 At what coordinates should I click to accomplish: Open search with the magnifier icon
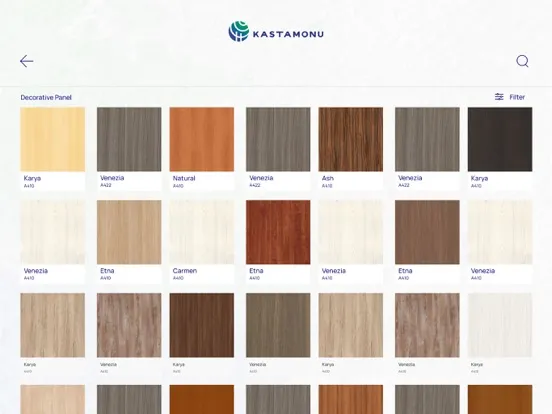[x=522, y=61]
